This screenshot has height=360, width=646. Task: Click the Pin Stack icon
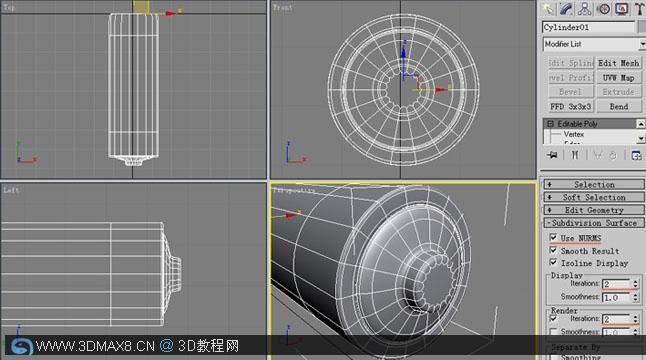(x=552, y=155)
